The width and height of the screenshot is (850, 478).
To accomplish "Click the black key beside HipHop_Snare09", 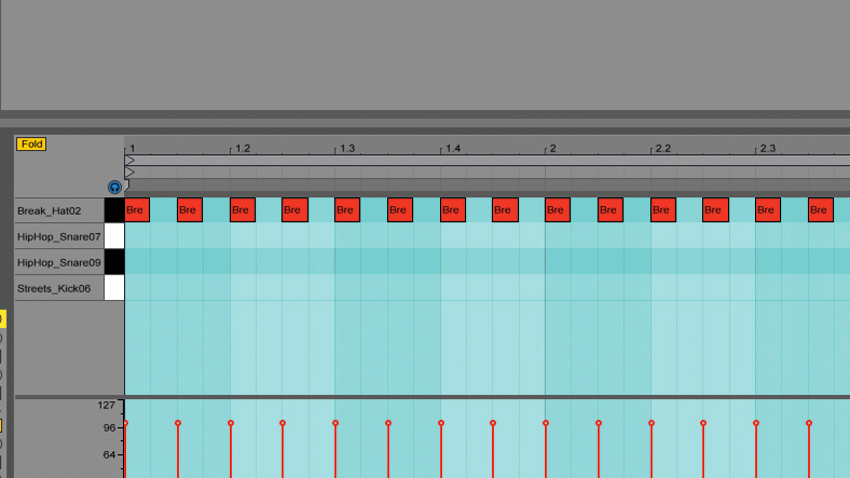I will tap(114, 262).
